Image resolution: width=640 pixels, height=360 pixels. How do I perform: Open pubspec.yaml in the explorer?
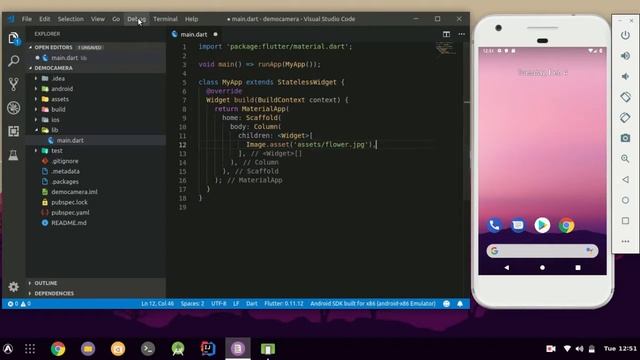point(70,213)
